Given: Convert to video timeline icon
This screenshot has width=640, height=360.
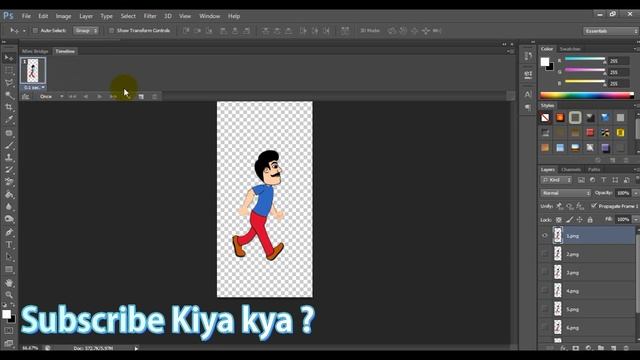Looking at the screenshot, I should pos(25,97).
